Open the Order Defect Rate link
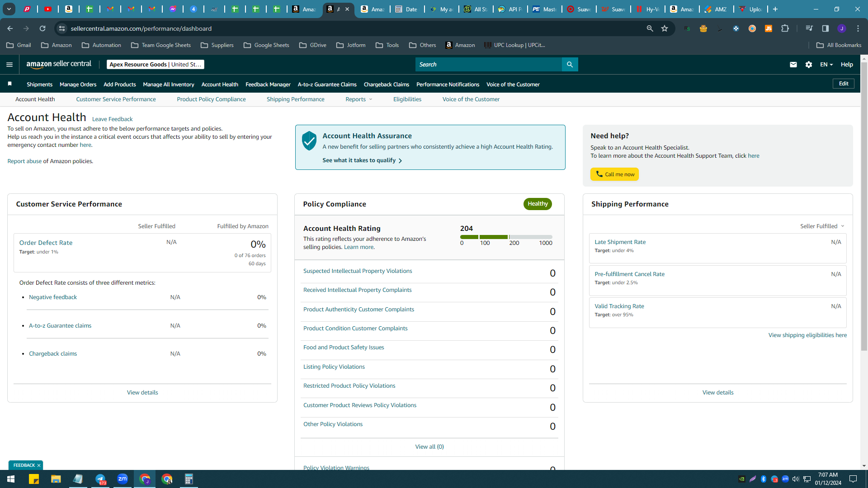This screenshot has height=488, width=868. (46, 243)
